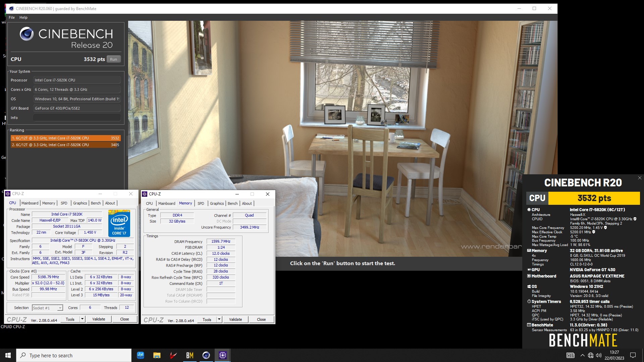Select ranking entry 2 with score 3405
This screenshot has height=362, width=644.
click(x=65, y=145)
